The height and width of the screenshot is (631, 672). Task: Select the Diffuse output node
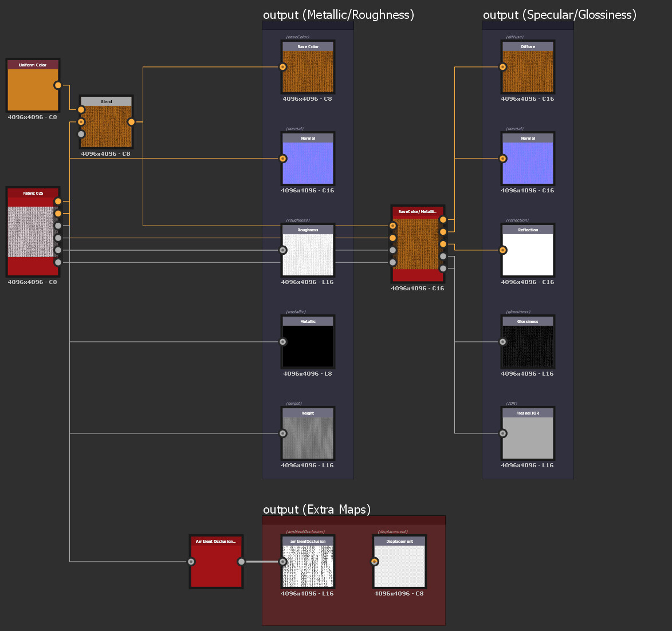(528, 67)
